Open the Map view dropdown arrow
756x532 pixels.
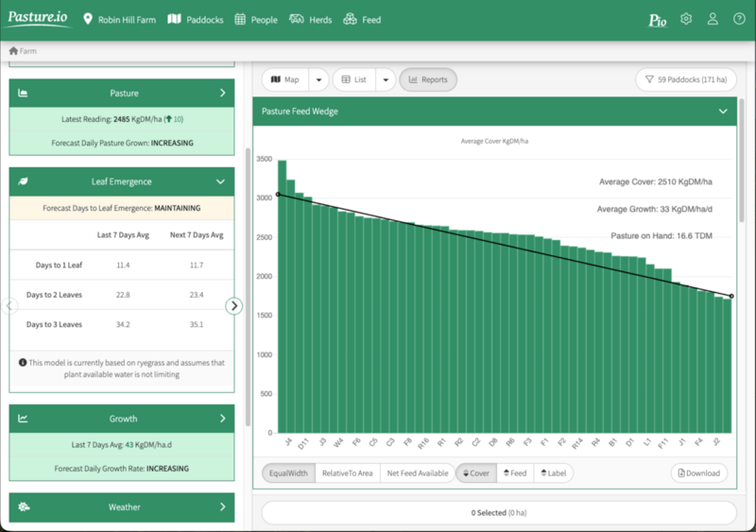coord(318,79)
